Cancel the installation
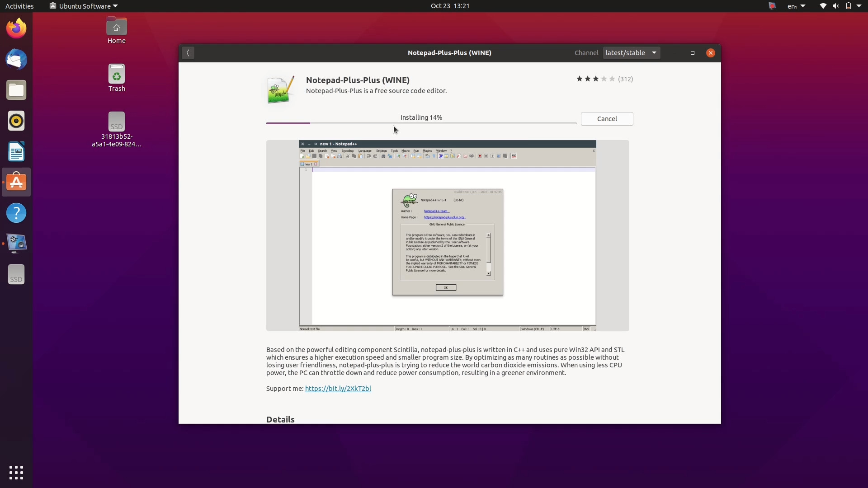The image size is (868, 488). pos(607,119)
